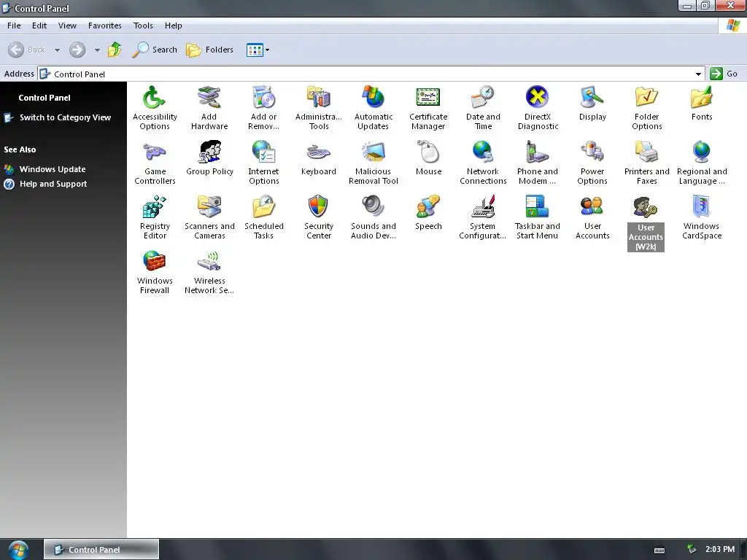Click the Go button
Viewport: 747px width, 560px height.
pyautogui.click(x=724, y=74)
